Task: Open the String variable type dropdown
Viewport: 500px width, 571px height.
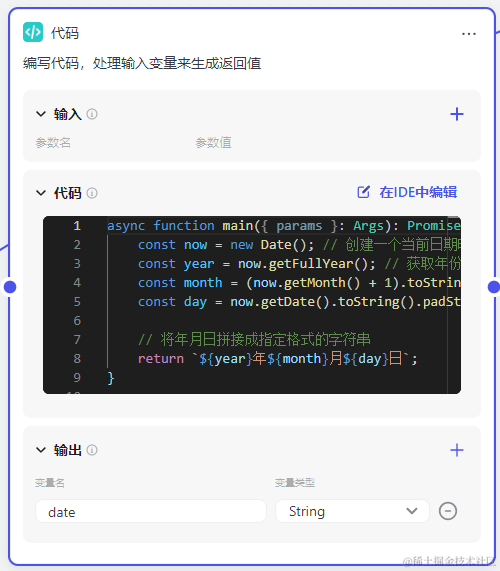Action: (x=352, y=511)
